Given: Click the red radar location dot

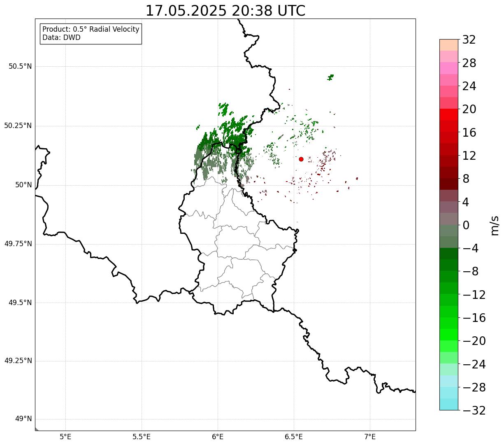Looking at the screenshot, I should [x=301, y=159].
